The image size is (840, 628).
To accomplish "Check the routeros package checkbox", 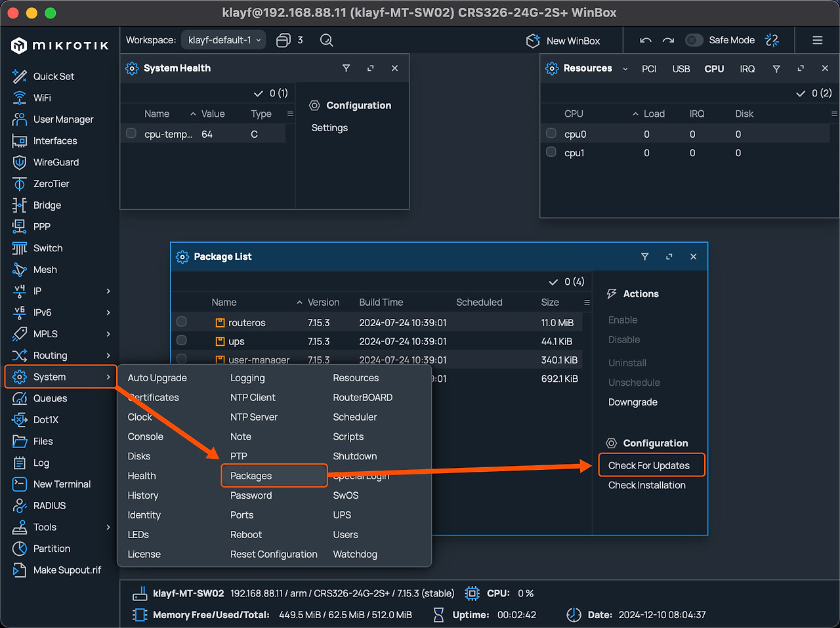I will click(182, 322).
